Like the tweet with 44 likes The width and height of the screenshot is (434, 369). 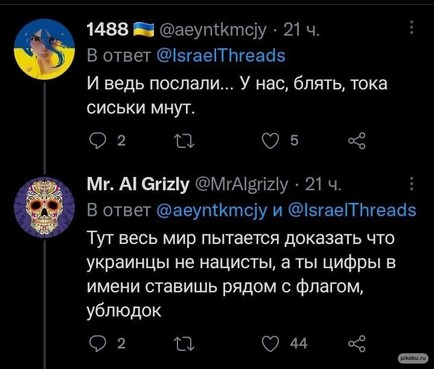(x=269, y=344)
